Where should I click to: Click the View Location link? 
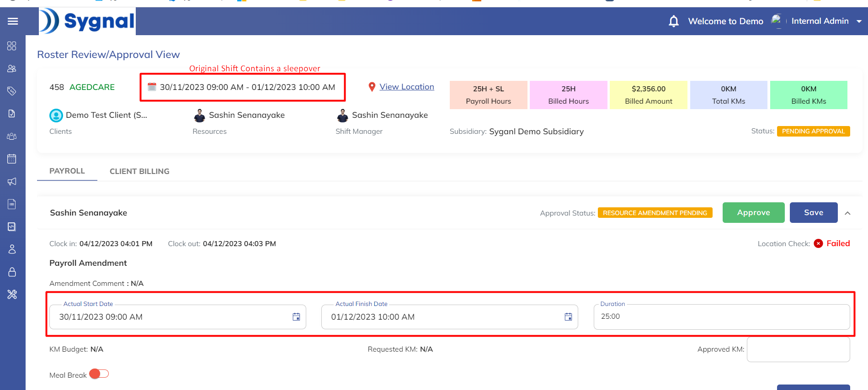coord(406,87)
